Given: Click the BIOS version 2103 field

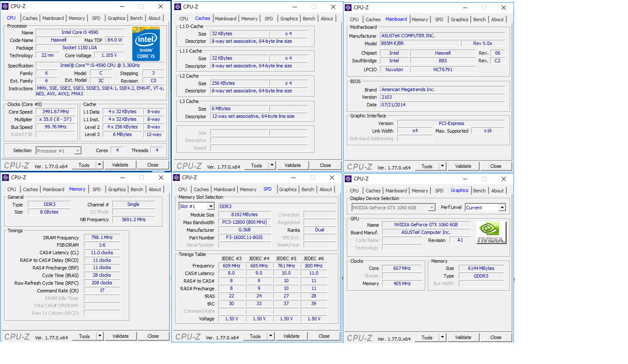Looking at the screenshot, I should coord(442,97).
